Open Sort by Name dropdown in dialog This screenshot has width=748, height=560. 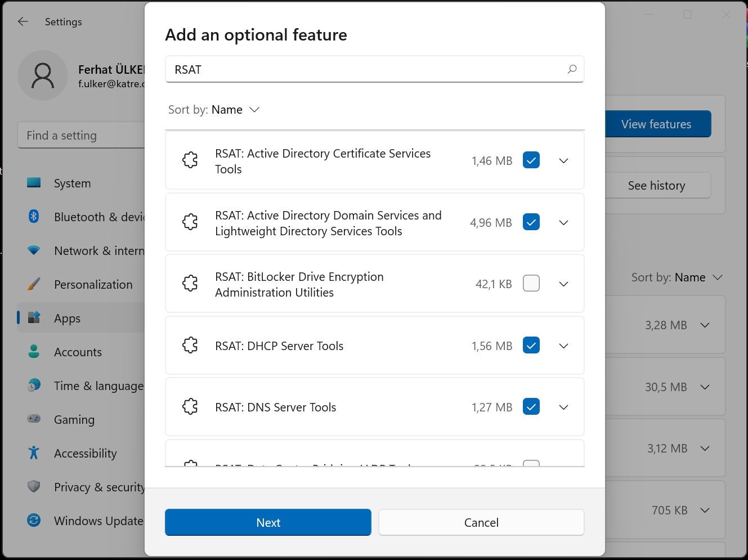214,110
